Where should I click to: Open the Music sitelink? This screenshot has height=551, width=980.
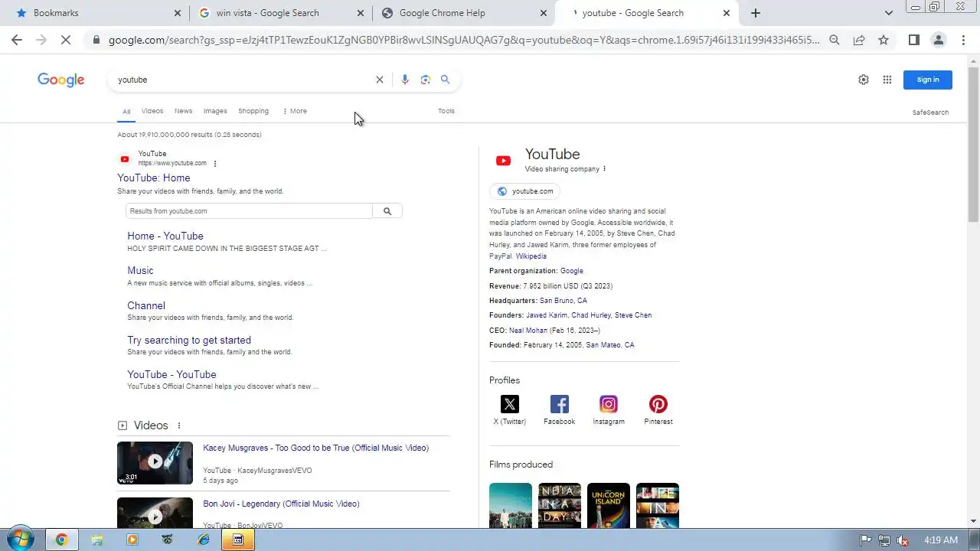140,271
